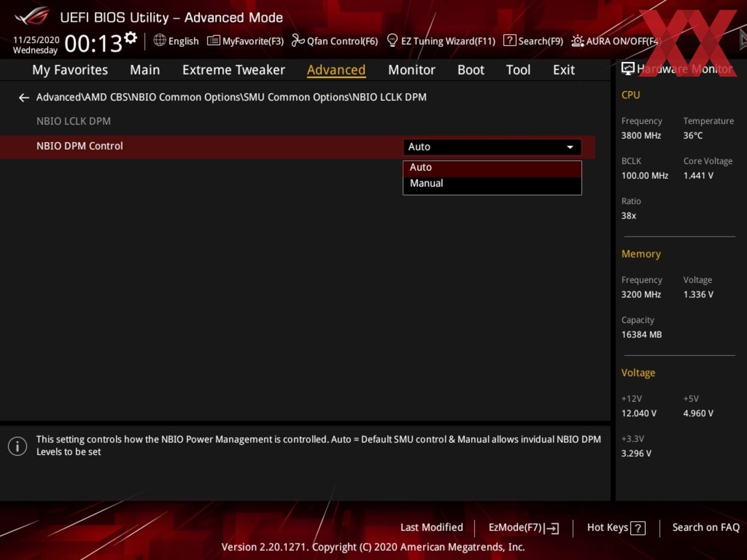Open the Monitor tab
The height and width of the screenshot is (560, 747).
[412, 70]
